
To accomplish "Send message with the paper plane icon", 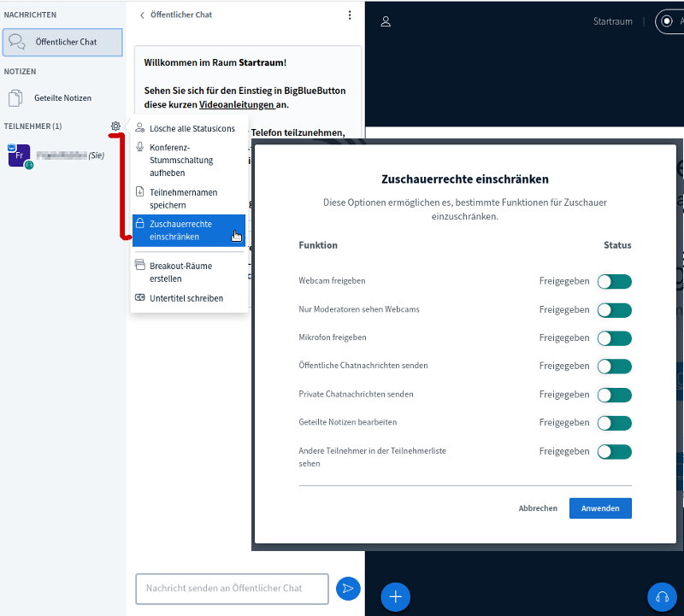I will pyautogui.click(x=348, y=588).
